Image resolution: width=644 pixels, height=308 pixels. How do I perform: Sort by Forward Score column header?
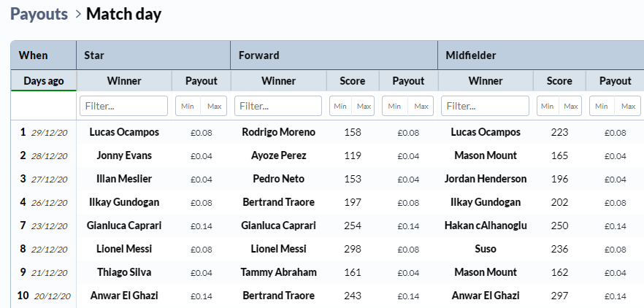pos(353,81)
